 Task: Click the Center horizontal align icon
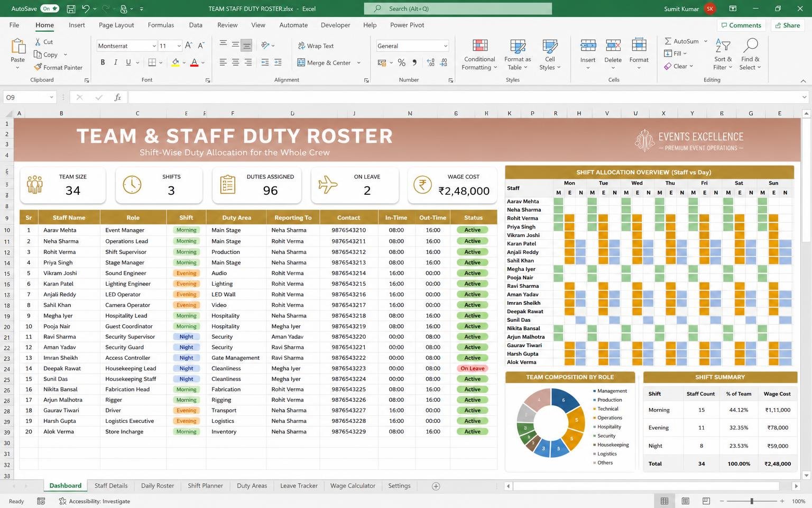click(235, 62)
